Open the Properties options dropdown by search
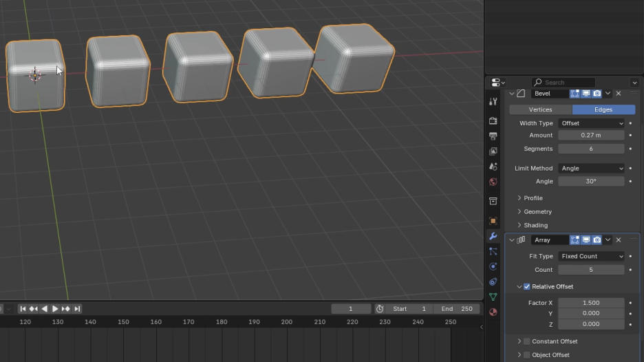The height and width of the screenshot is (362, 644). (x=634, y=83)
